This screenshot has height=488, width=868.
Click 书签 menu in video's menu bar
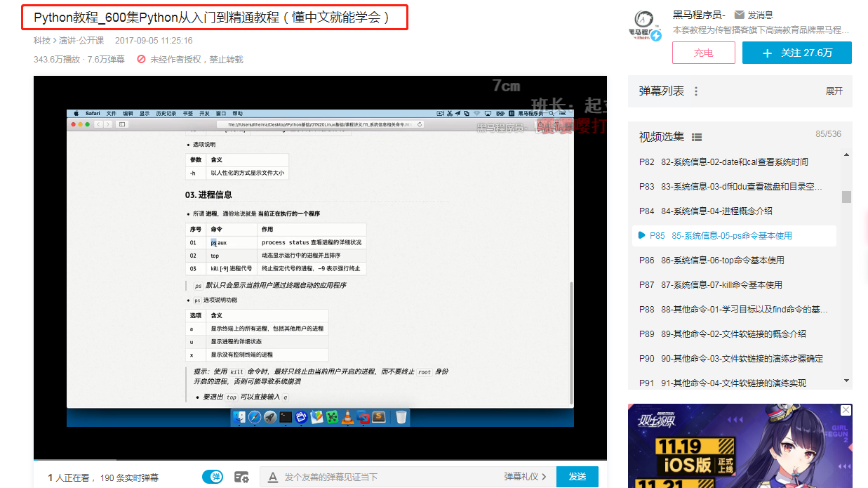pos(188,113)
